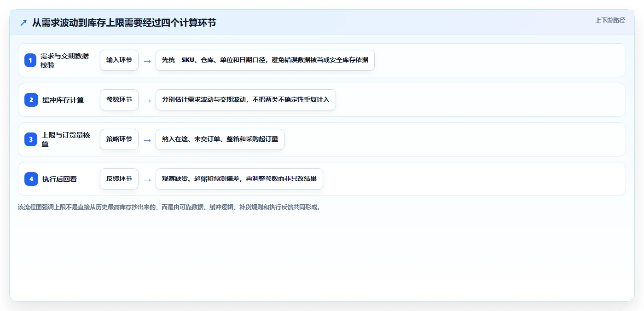Click the arrow after 反馈环节
Screen dimensions: 644x311
coord(147,179)
